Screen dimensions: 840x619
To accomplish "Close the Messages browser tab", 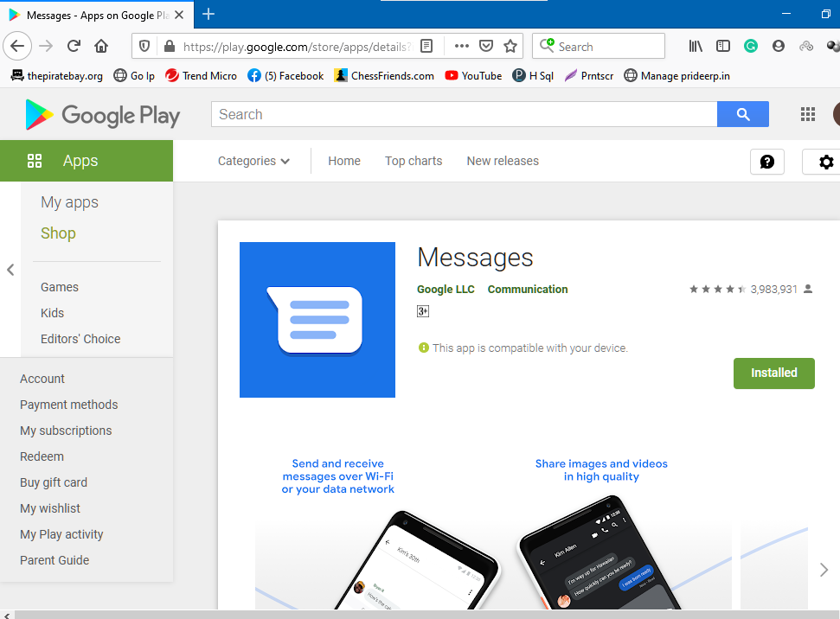I will [179, 15].
